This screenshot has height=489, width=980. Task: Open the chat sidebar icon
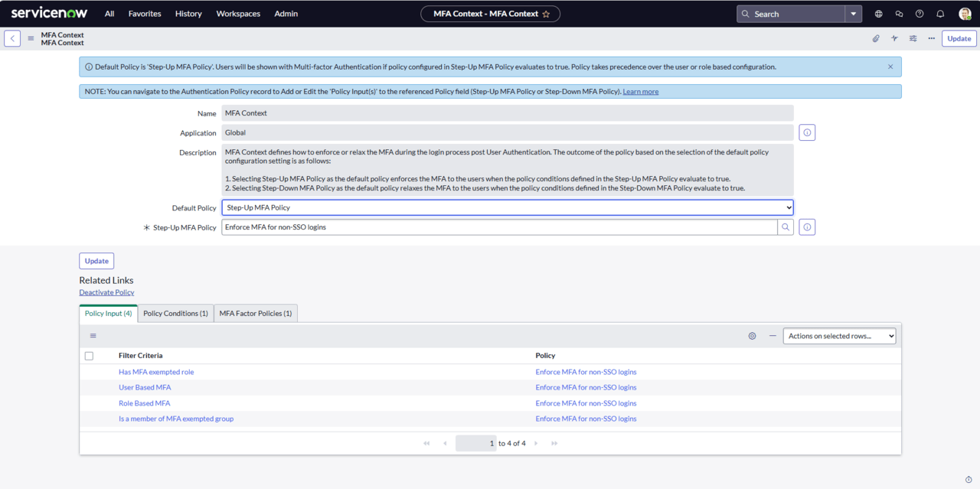(899, 14)
